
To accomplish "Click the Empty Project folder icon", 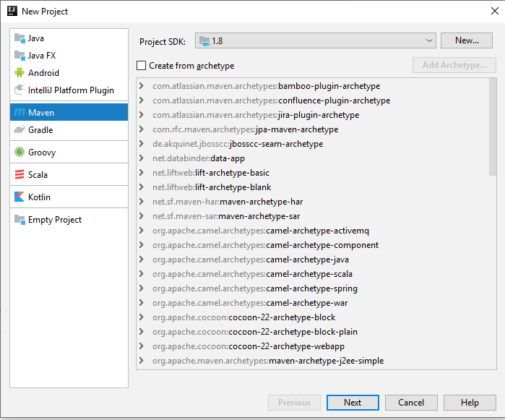I will [20, 220].
